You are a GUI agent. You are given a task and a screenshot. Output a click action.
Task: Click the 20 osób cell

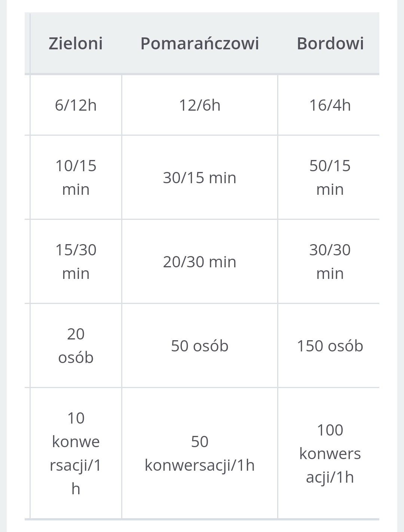[x=76, y=345]
